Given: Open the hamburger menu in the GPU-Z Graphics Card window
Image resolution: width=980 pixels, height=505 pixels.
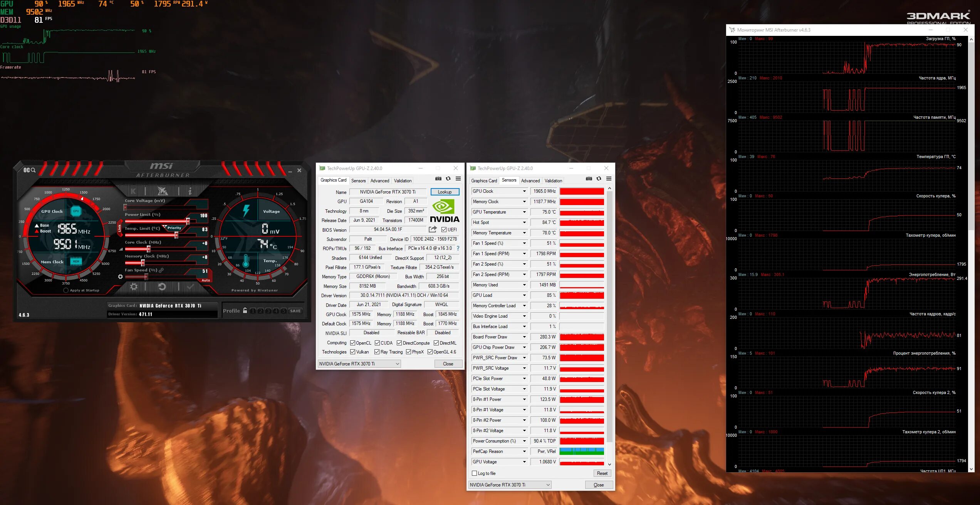Looking at the screenshot, I should tap(458, 178).
